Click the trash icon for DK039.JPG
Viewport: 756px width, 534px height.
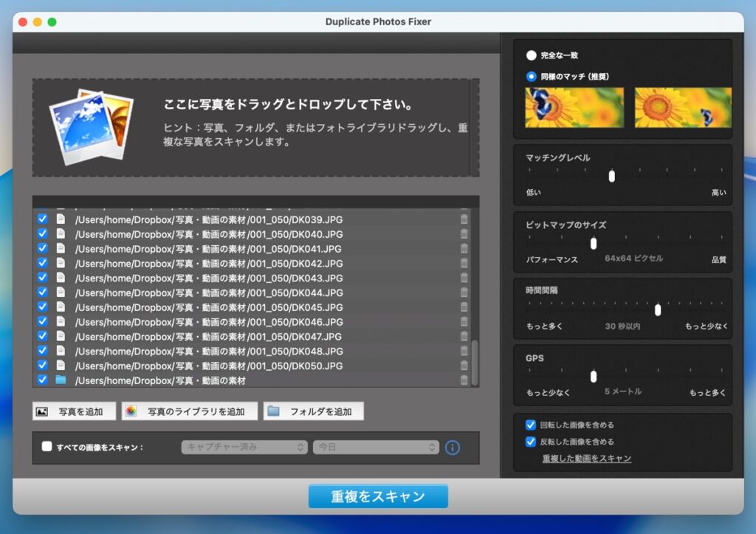pos(464,219)
